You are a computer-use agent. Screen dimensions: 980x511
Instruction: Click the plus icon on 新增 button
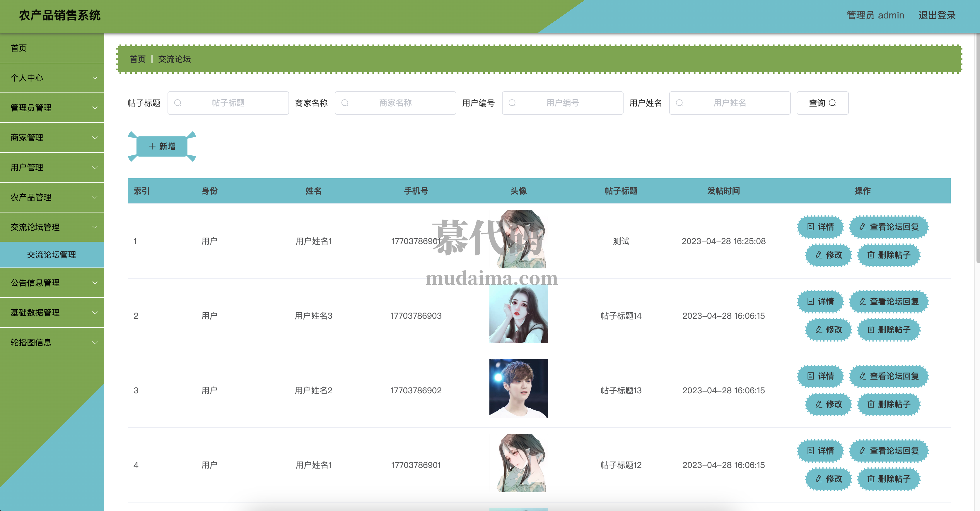(152, 146)
